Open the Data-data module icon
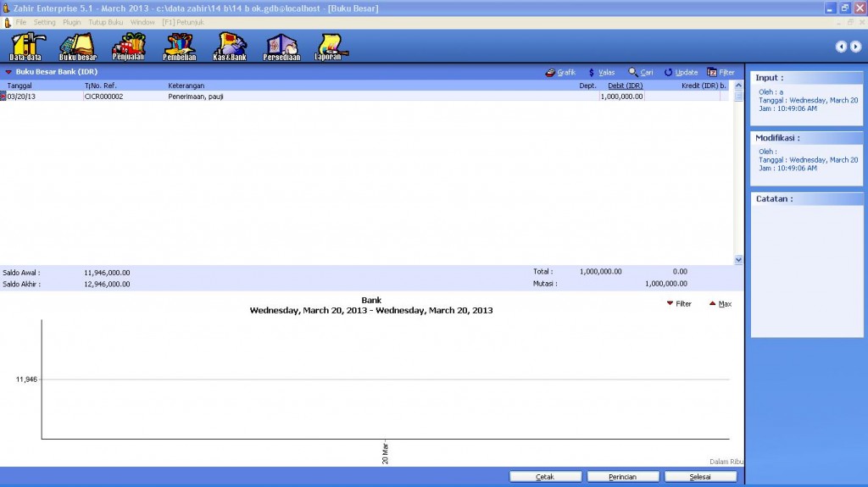 pos(25,46)
